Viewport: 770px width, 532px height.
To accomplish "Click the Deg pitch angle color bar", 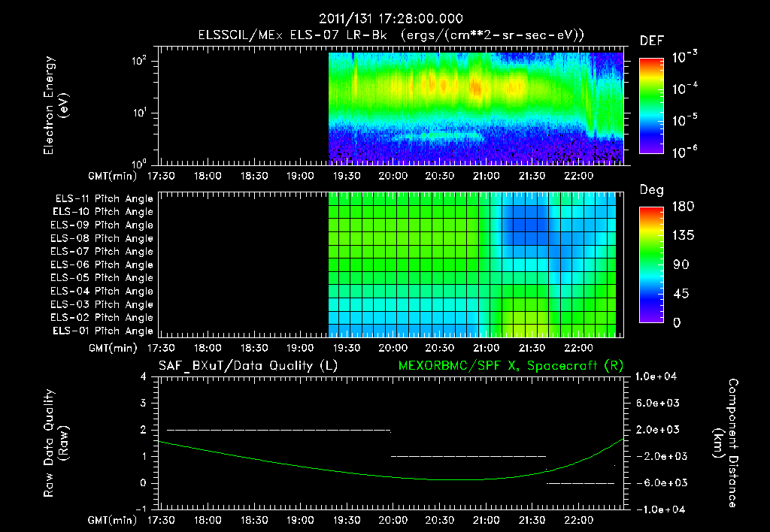I will tap(651, 264).
